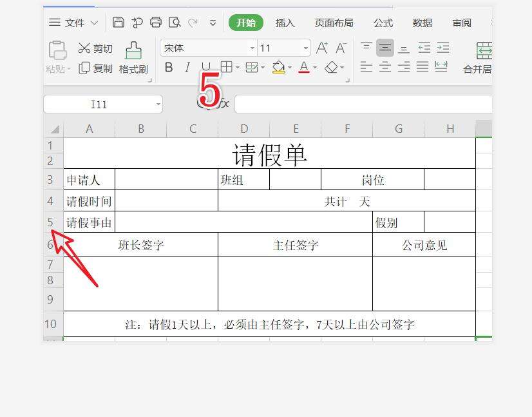Open the 审阅 tab

(461, 23)
